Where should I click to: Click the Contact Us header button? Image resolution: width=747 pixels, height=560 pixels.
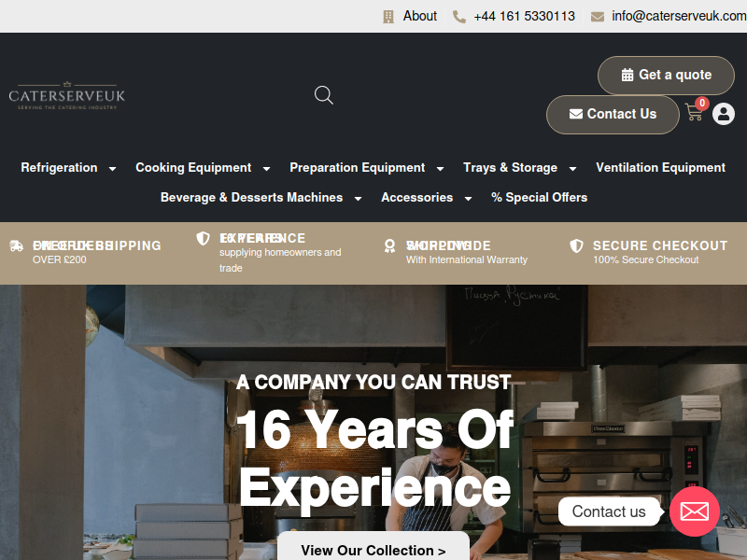(x=613, y=114)
